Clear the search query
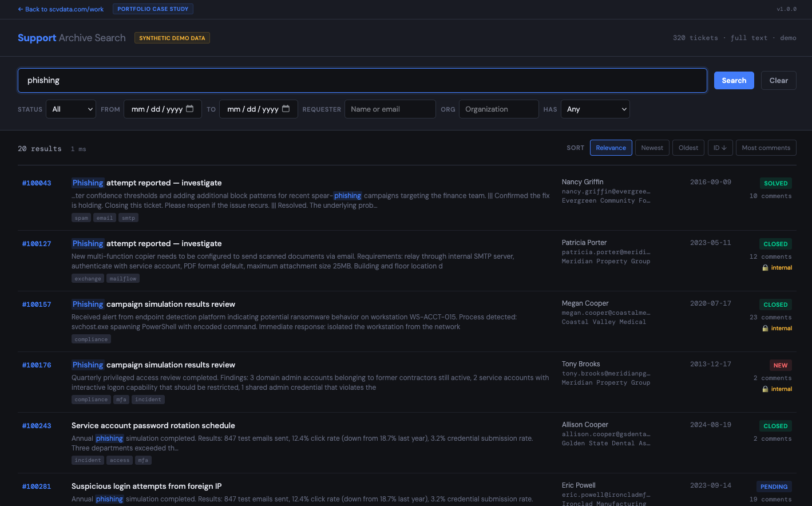 click(x=778, y=81)
